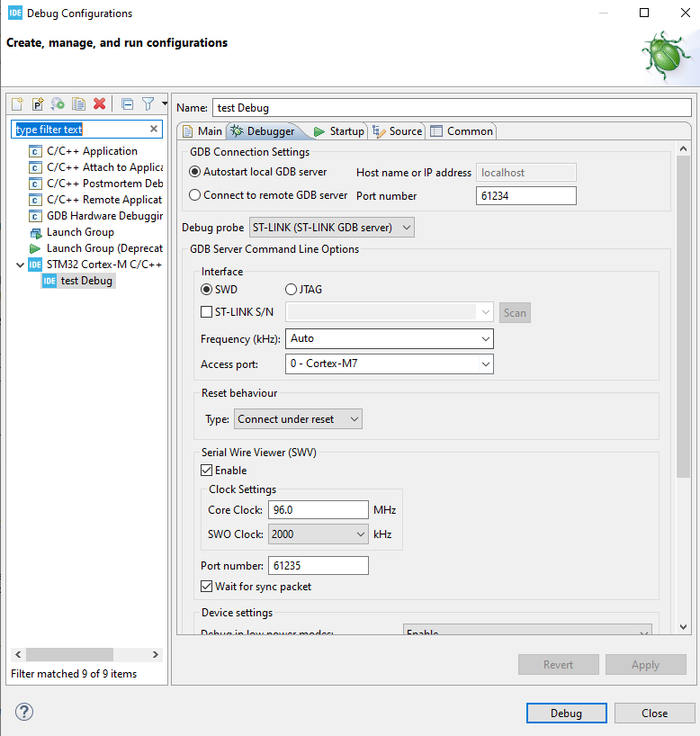This screenshot has width=700, height=736.
Task: Tick the ST-LINK S/N checkbox
Action: tap(206, 311)
